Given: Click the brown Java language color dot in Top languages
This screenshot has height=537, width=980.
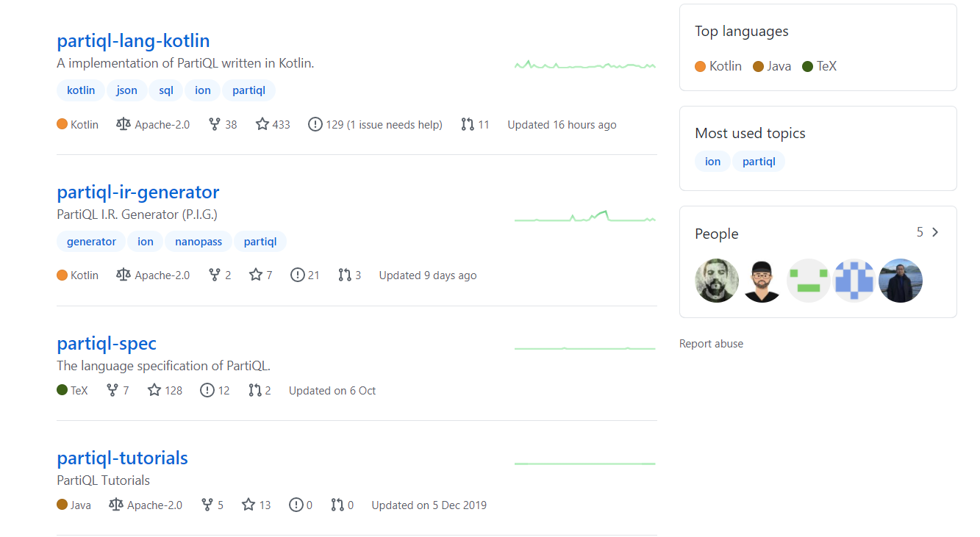Looking at the screenshot, I should click(x=759, y=67).
